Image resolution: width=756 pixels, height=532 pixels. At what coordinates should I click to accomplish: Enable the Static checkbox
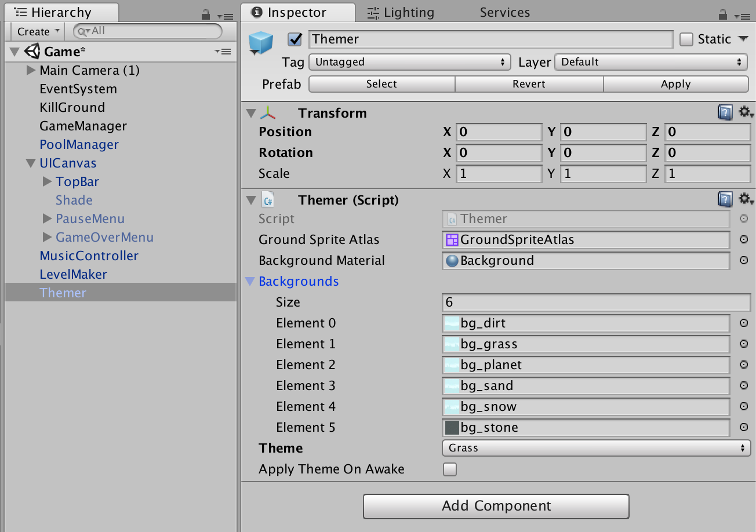(x=686, y=39)
